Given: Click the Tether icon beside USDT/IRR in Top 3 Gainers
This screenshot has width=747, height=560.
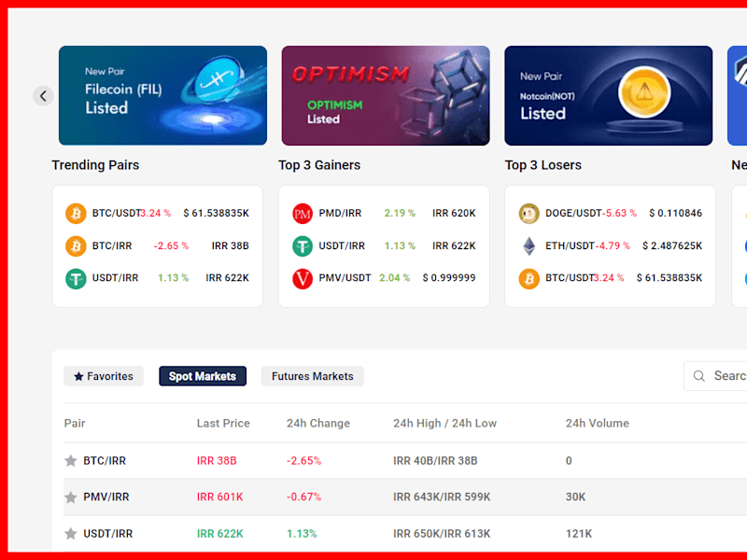Looking at the screenshot, I should click(302, 246).
